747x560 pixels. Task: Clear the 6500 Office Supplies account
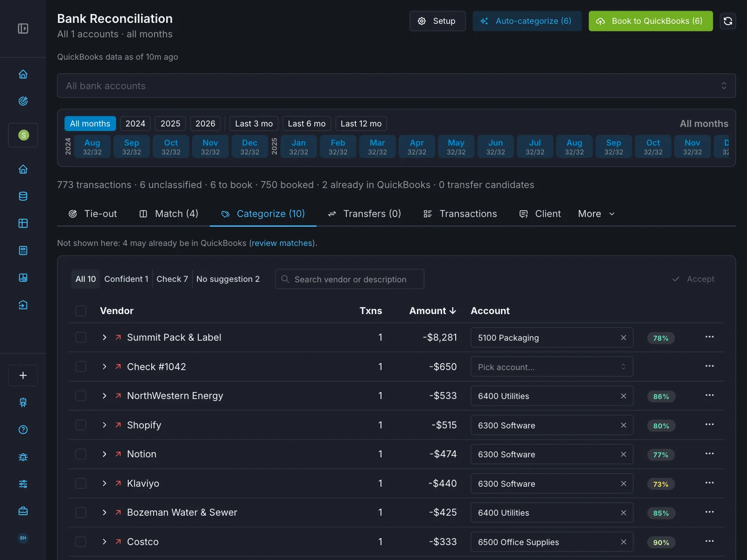[x=623, y=542]
